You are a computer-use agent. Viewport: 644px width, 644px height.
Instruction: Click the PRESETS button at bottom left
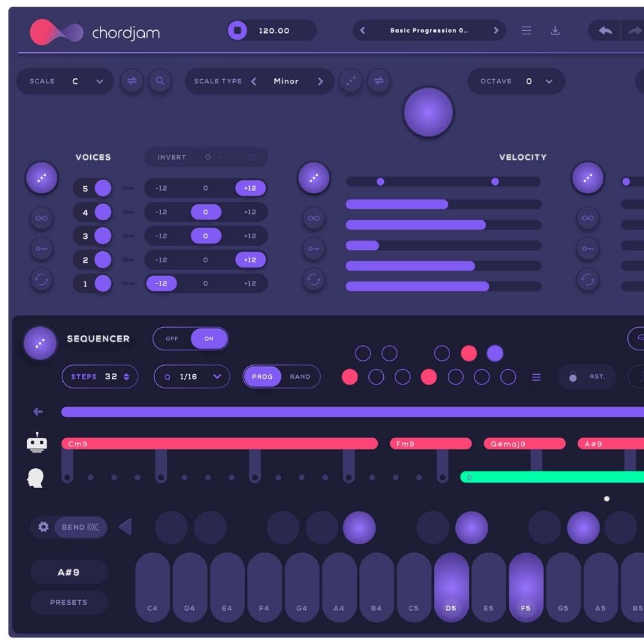[x=68, y=603]
